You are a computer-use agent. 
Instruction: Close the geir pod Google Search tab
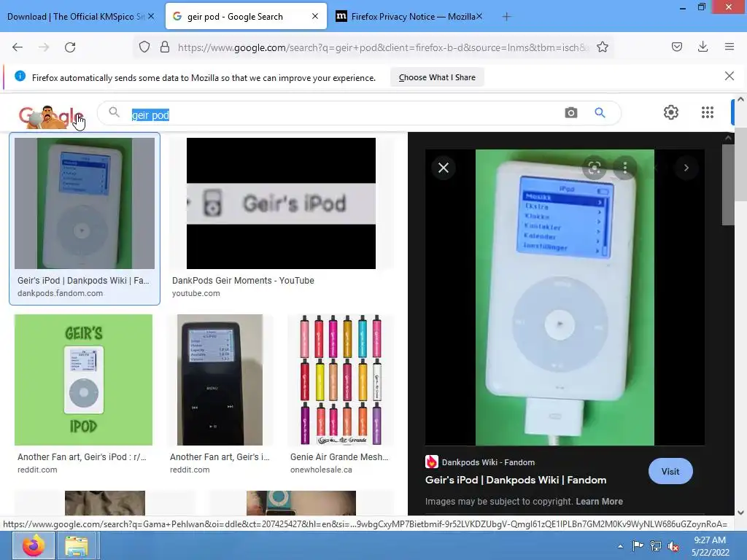pyautogui.click(x=315, y=16)
